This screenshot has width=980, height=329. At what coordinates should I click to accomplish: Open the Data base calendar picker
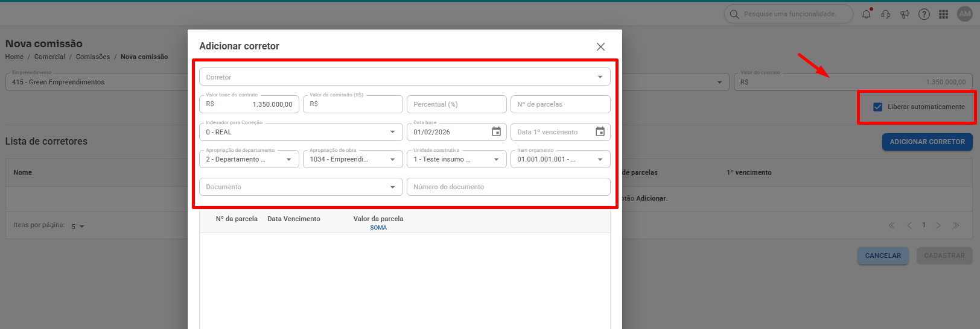click(x=496, y=131)
